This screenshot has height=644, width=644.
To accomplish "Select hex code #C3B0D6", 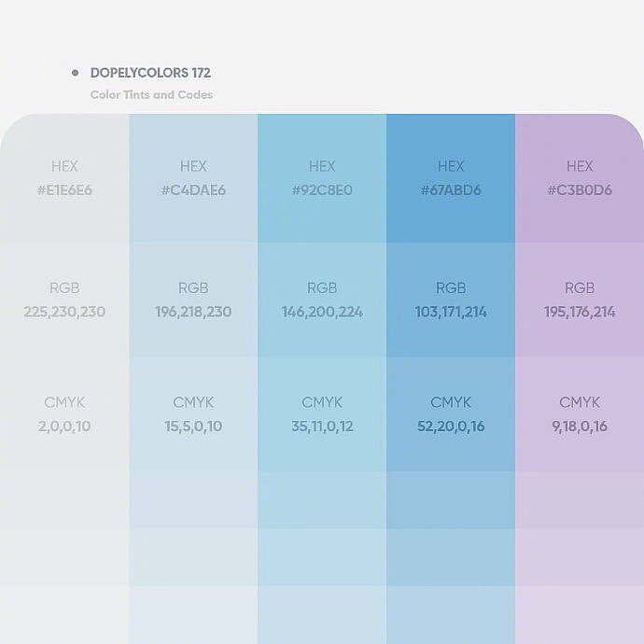I will [580, 190].
